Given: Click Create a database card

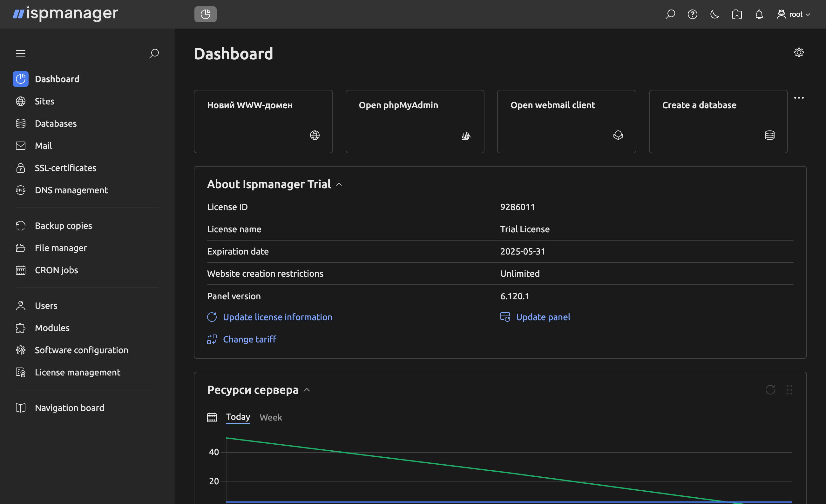Looking at the screenshot, I should pos(718,122).
